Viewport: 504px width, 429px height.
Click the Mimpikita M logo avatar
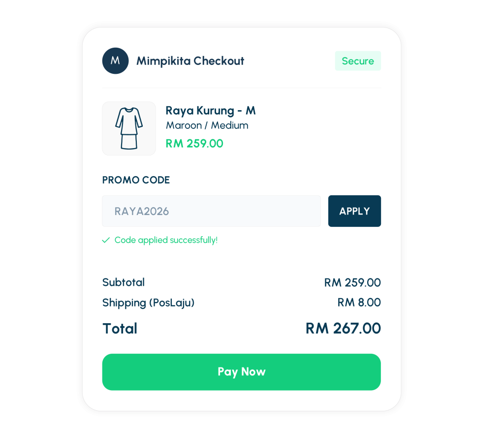click(x=115, y=61)
